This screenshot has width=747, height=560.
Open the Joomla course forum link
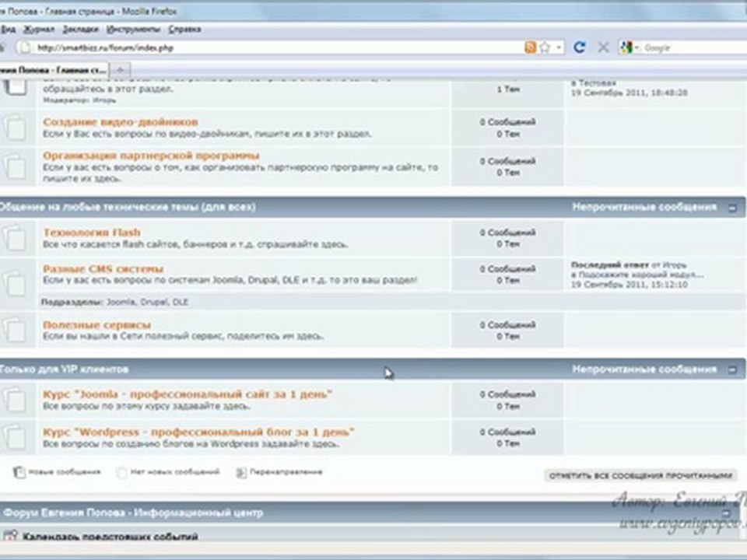188,394
